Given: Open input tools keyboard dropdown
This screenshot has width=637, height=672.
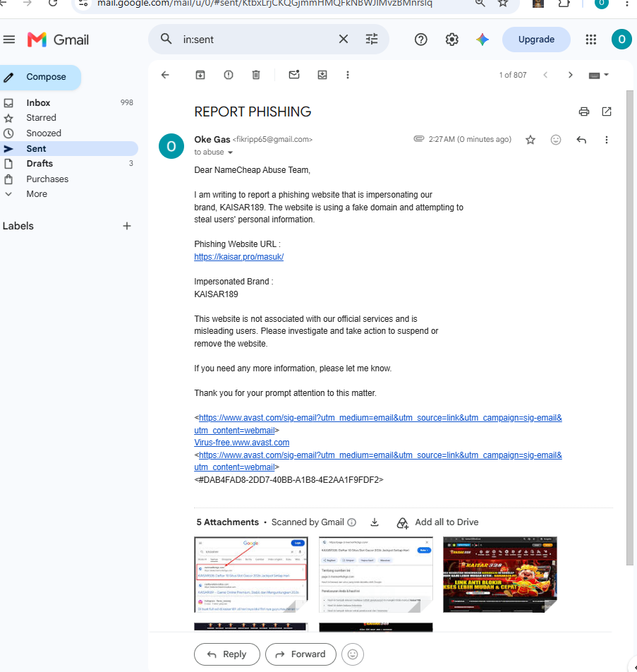Looking at the screenshot, I should pos(598,75).
